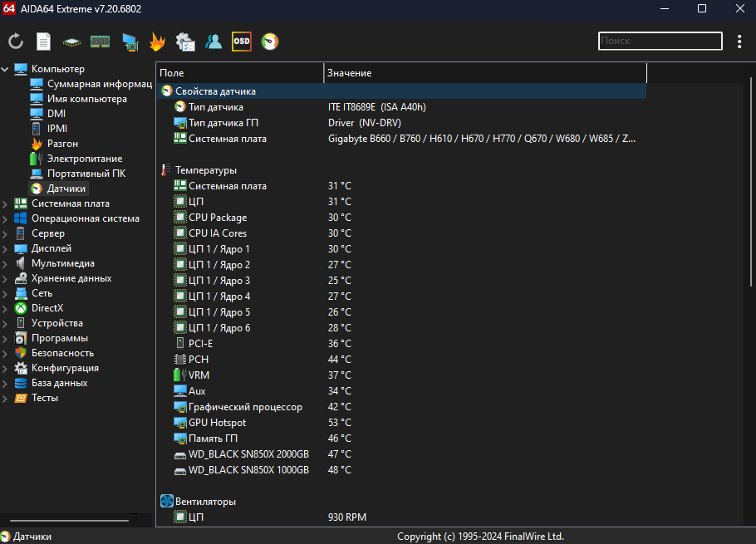Click the Конфигурация gear icon
Viewport: 756px width, 544px height.
pos(21,368)
